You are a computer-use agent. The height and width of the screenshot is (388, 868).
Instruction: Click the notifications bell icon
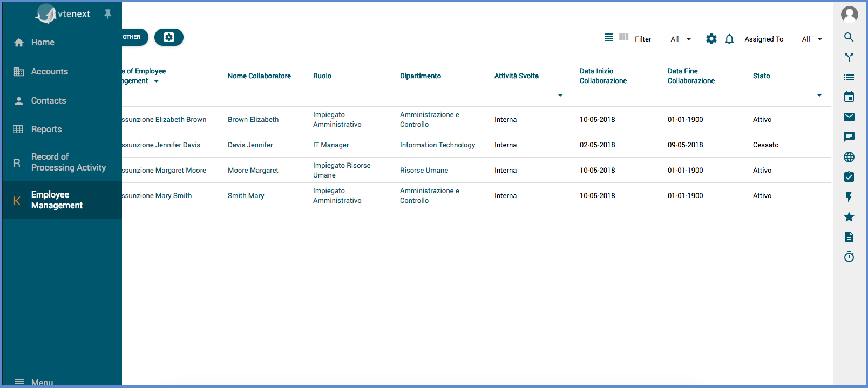(x=729, y=39)
